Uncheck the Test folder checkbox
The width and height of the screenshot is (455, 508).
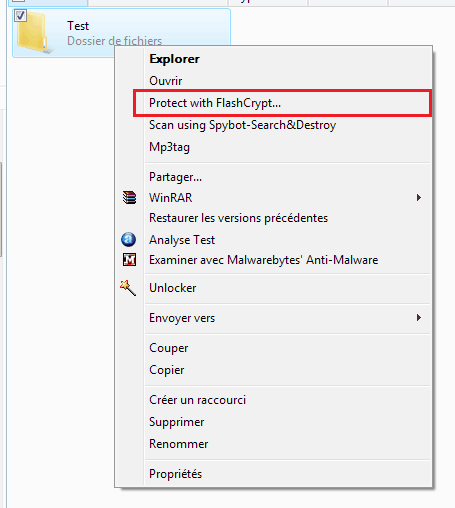tap(20, 15)
